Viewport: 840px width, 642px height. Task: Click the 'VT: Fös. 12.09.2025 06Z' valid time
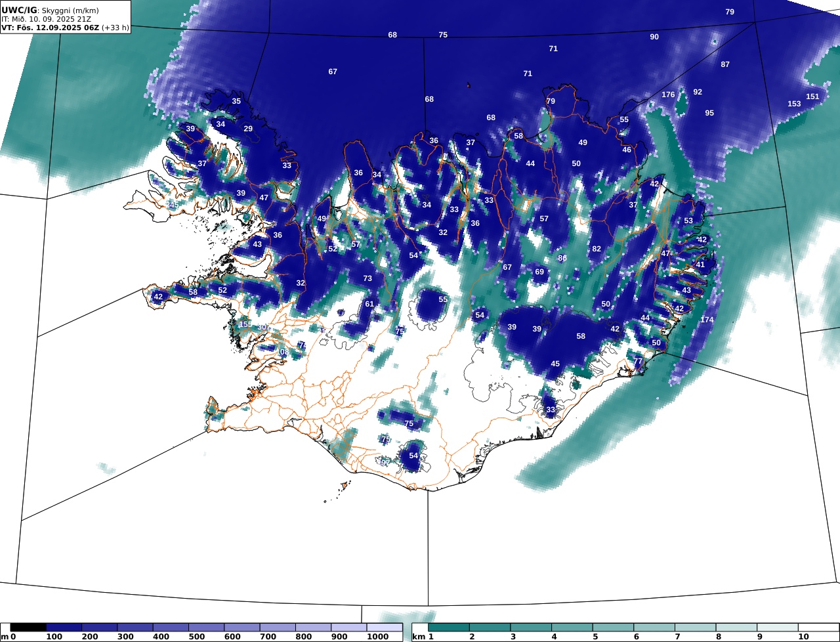(x=51, y=28)
